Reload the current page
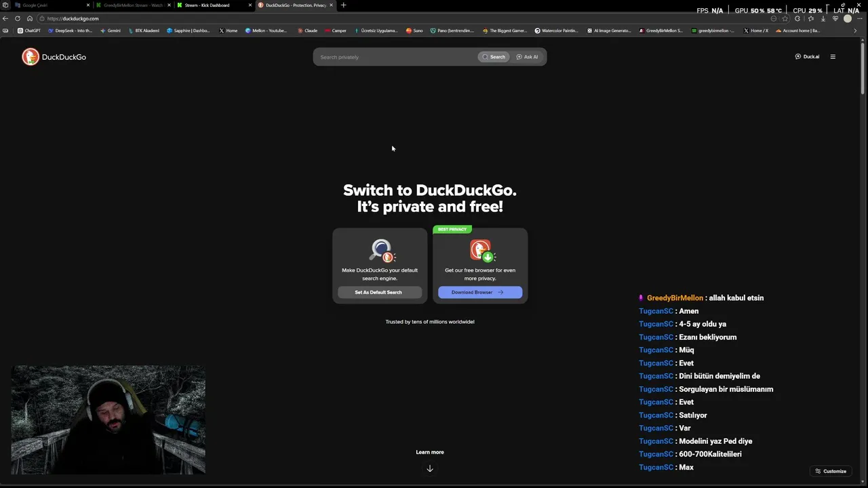868x488 pixels. (x=18, y=18)
